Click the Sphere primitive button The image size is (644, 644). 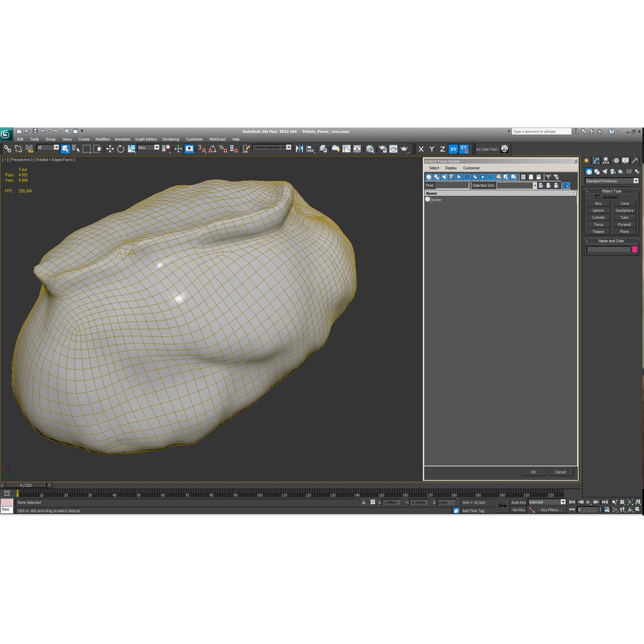599,210
